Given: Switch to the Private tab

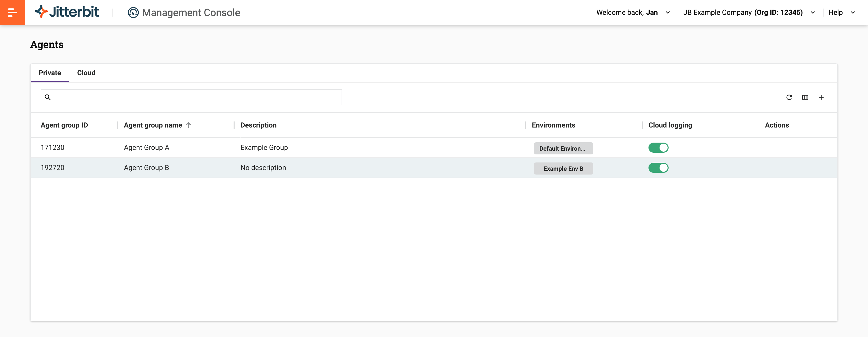Looking at the screenshot, I should click(50, 73).
